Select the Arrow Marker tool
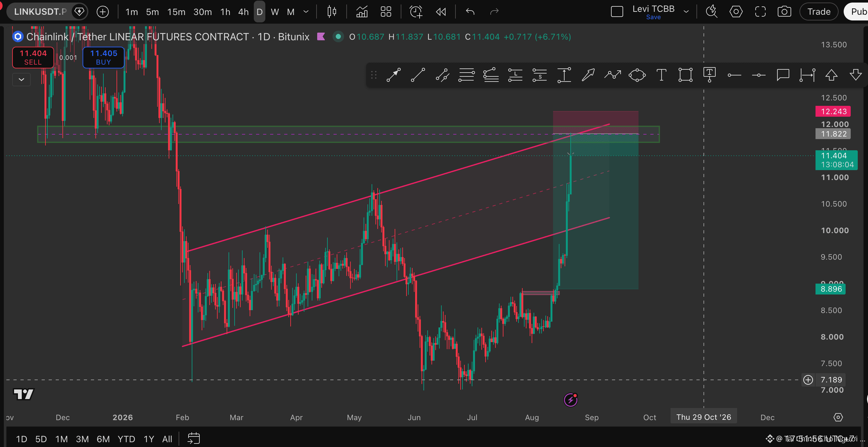The width and height of the screenshot is (868, 447). point(588,75)
